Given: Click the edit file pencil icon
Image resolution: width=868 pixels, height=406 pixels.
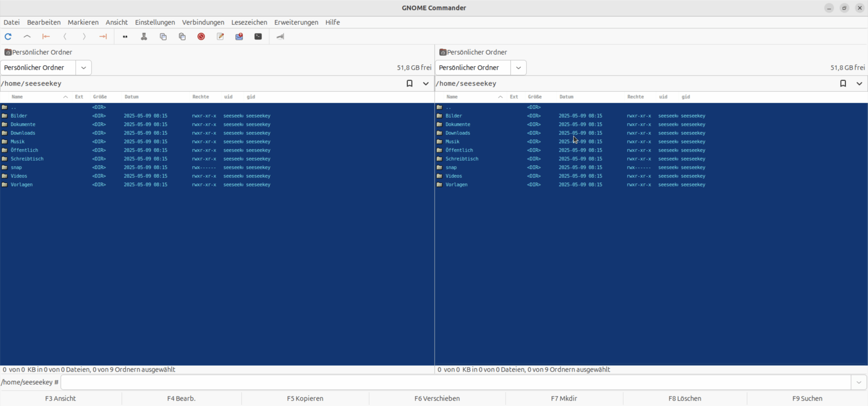Looking at the screenshot, I should point(220,37).
